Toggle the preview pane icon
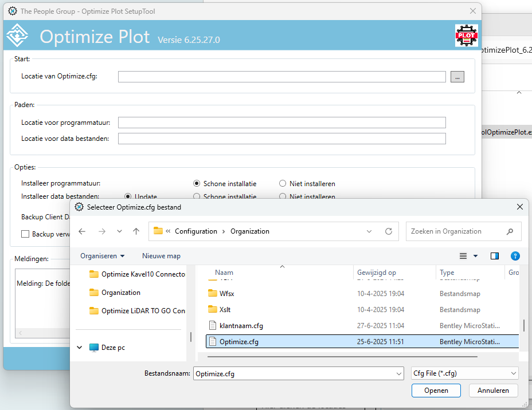The width and height of the screenshot is (532, 410). pyautogui.click(x=495, y=256)
